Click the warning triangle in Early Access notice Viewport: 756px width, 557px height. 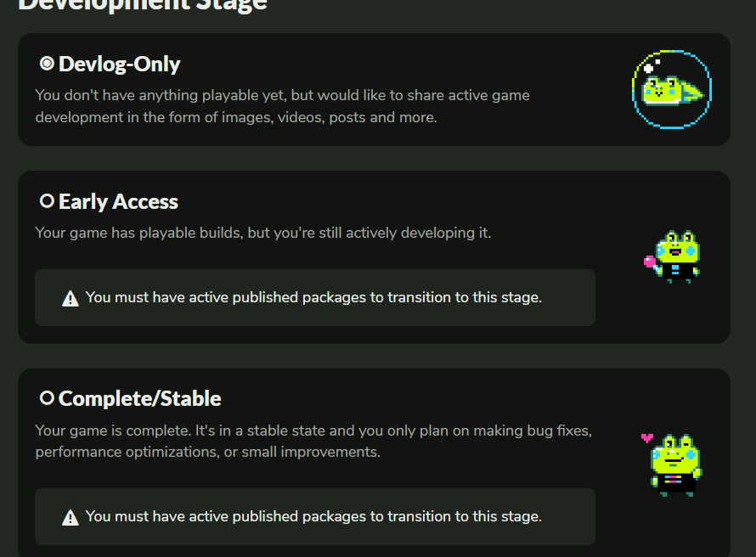71,298
